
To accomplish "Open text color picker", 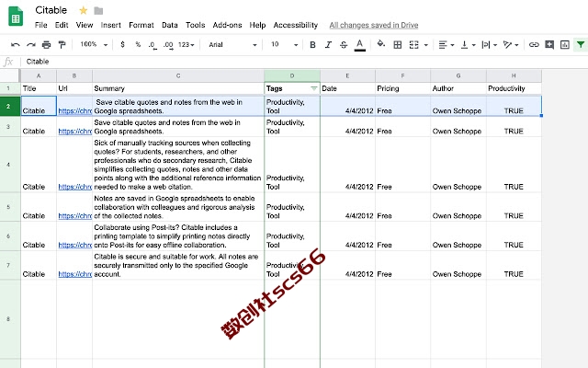I will point(359,45).
